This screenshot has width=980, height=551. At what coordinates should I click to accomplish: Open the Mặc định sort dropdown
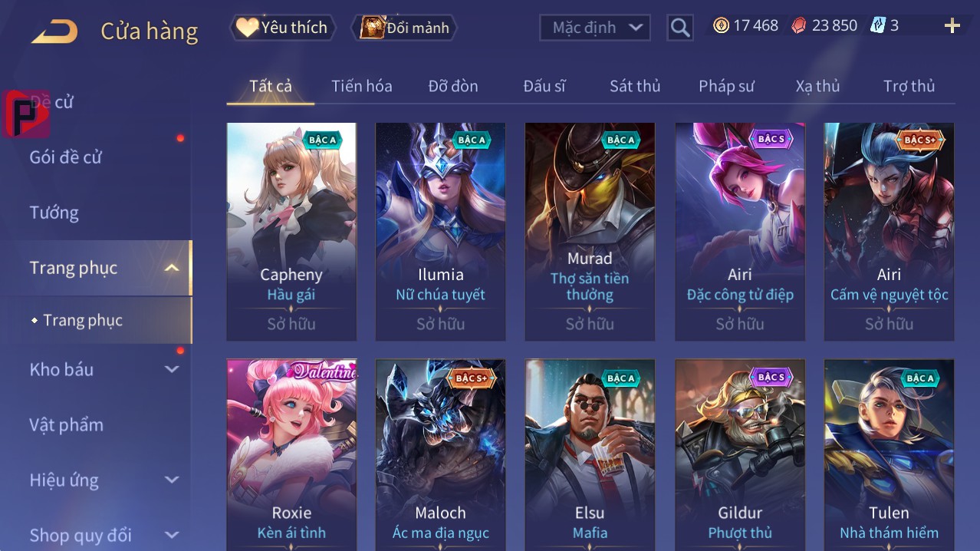point(595,28)
